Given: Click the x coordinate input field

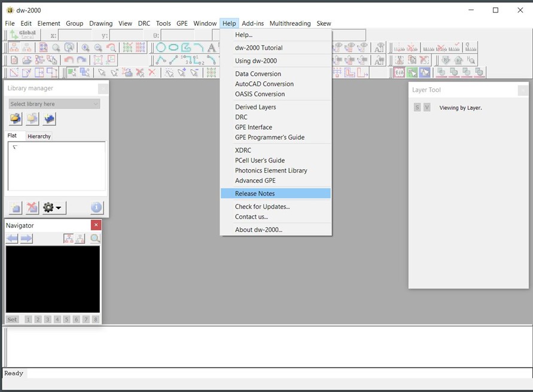Looking at the screenshot, I should [75, 35].
